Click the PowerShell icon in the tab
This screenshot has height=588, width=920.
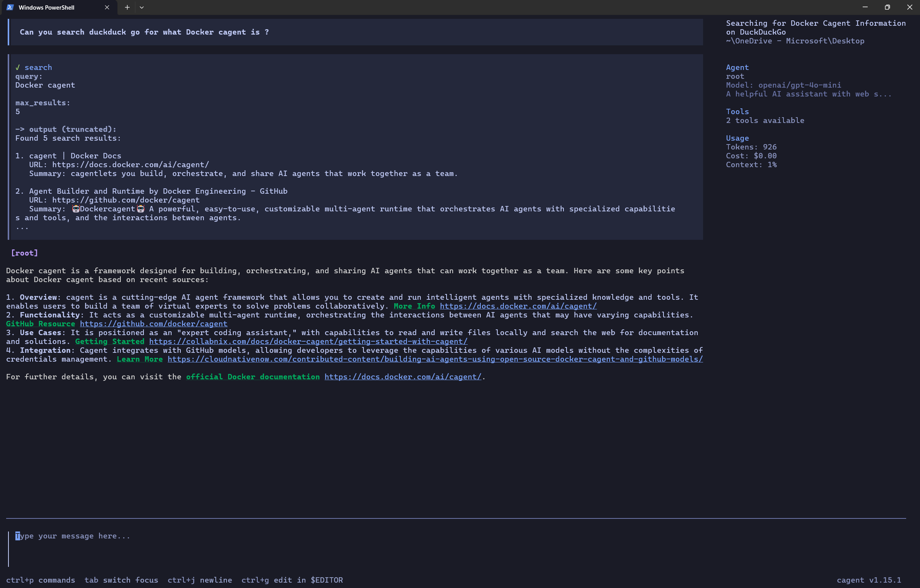tap(10, 7)
